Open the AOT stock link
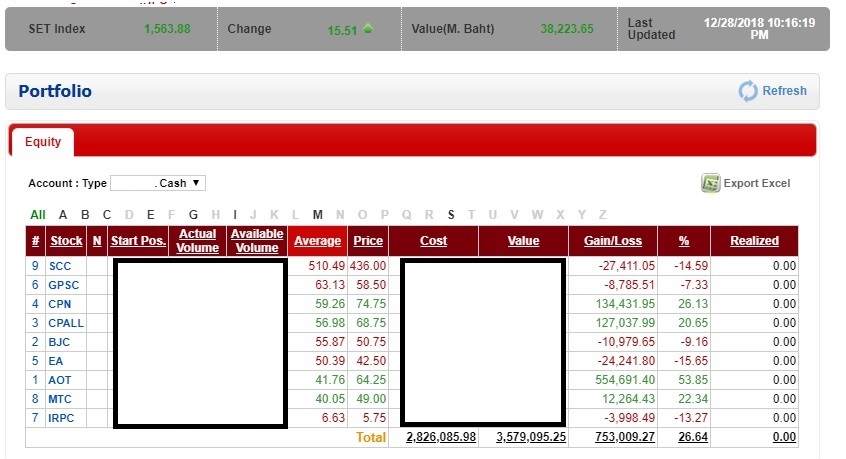The width and height of the screenshot is (846, 459). coord(59,380)
